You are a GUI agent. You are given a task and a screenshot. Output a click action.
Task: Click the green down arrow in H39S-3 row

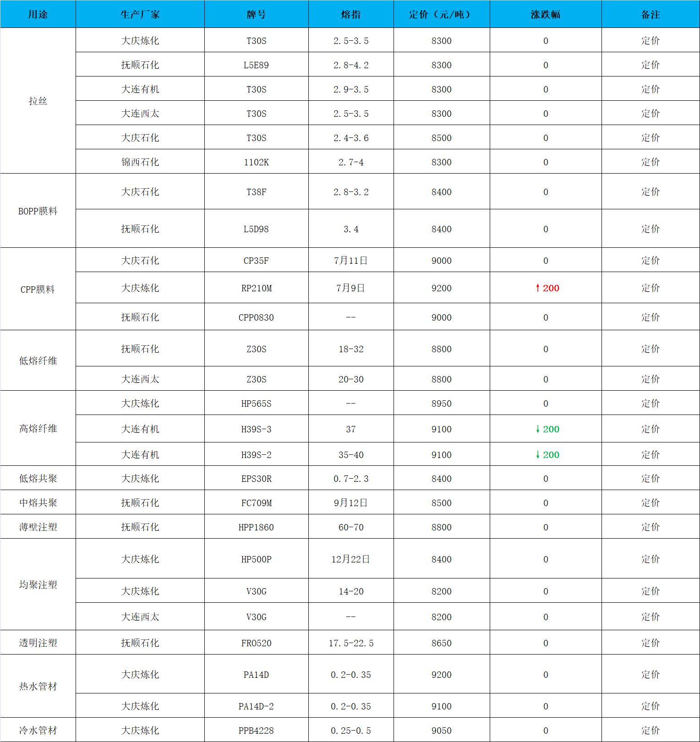[x=538, y=429]
